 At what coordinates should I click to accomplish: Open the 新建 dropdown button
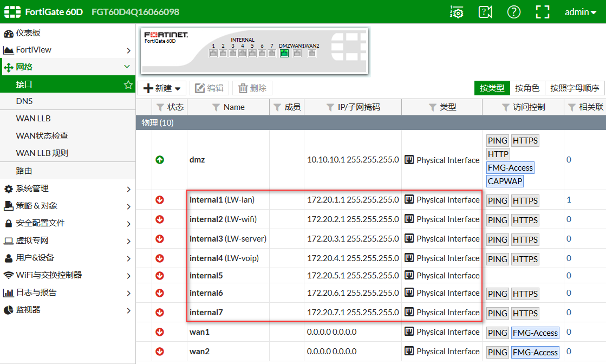coord(162,88)
